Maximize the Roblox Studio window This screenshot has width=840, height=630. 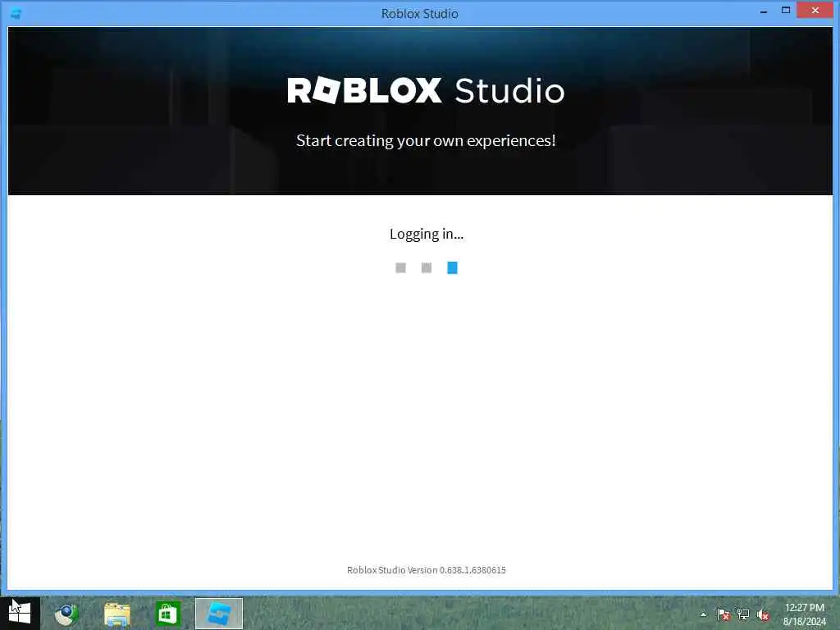coord(785,10)
